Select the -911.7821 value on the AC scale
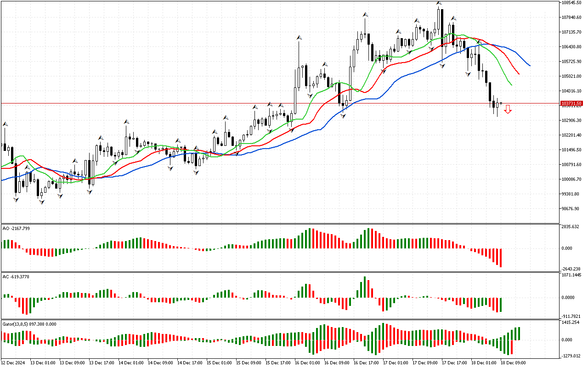Image resolution: width=588 pixels, height=368 pixels. (571, 316)
